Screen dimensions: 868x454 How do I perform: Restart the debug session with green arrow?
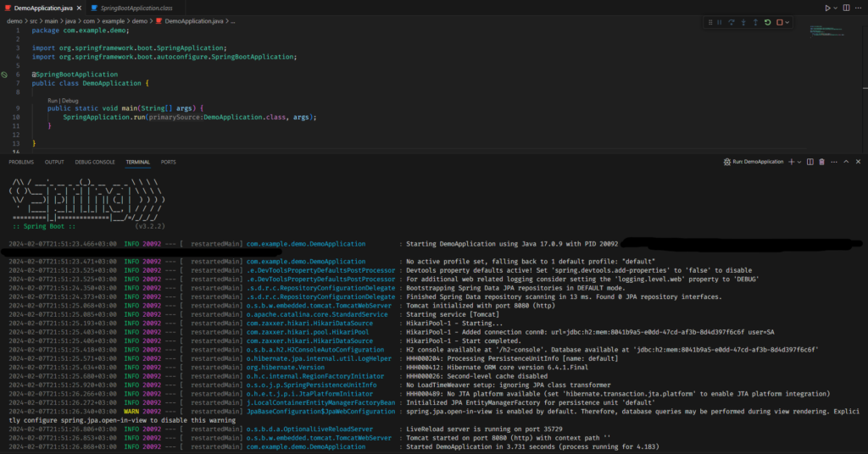[767, 21]
